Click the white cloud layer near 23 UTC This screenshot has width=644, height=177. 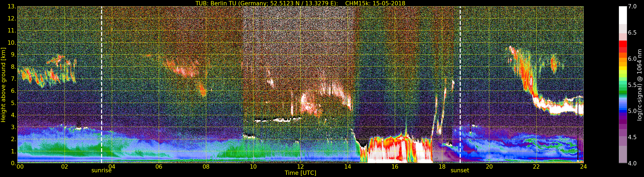[x=560, y=109]
